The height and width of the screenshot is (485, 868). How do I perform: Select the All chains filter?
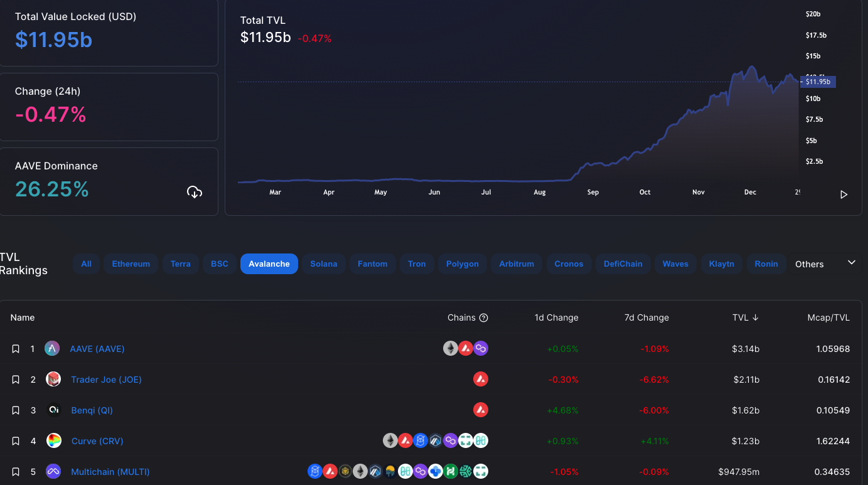pyautogui.click(x=86, y=264)
